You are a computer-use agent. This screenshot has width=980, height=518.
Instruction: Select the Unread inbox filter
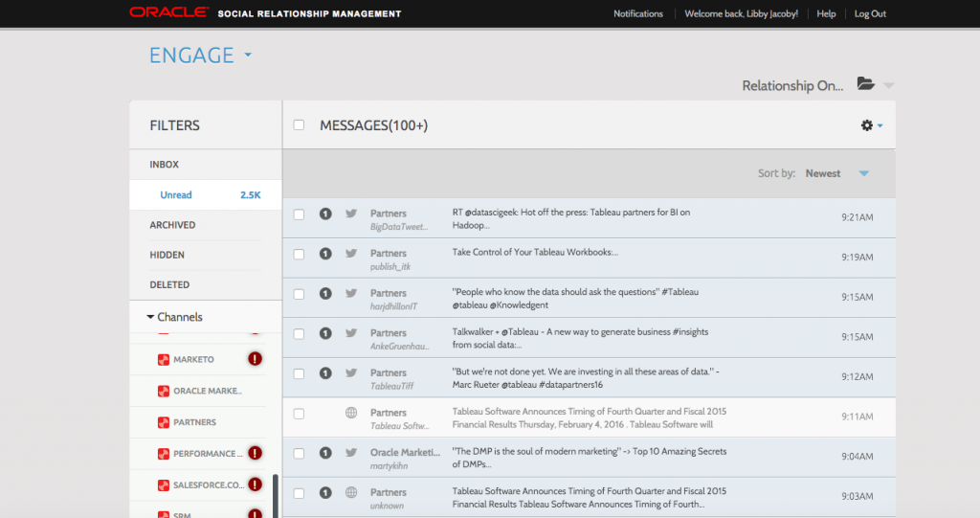tap(176, 194)
